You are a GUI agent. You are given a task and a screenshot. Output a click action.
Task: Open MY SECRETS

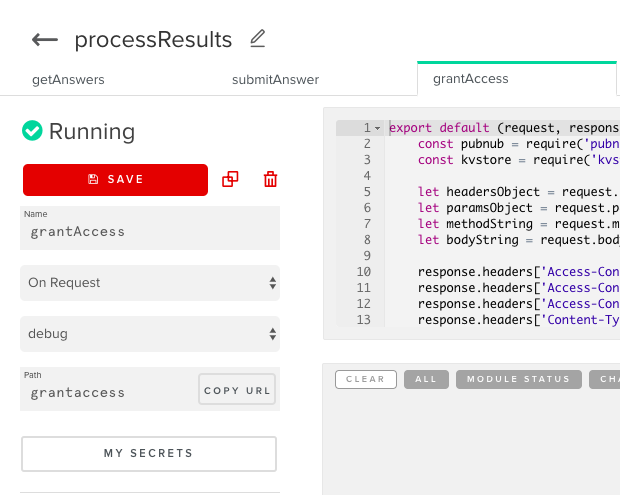[149, 453]
